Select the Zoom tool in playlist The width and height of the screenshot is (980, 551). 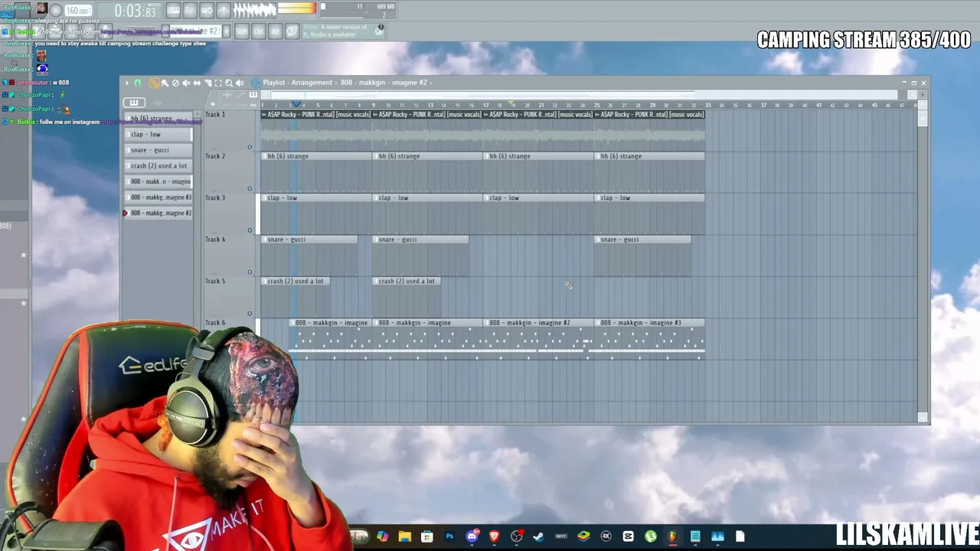(x=229, y=83)
